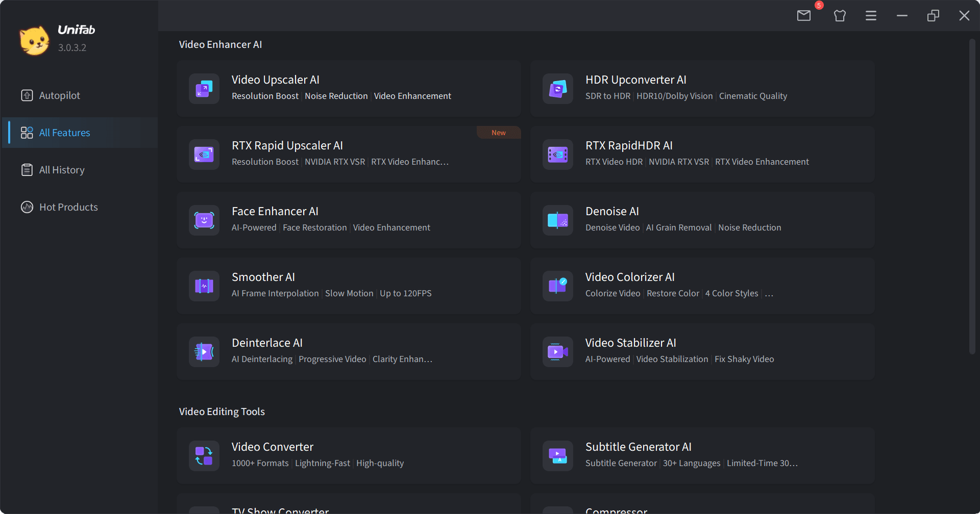
Task: Click the Video Colorizer AI icon
Action: click(558, 286)
